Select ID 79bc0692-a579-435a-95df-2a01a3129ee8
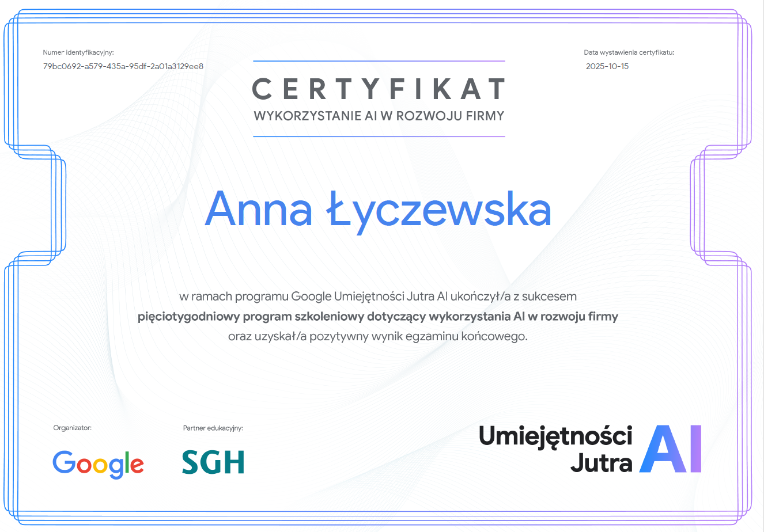 point(123,66)
